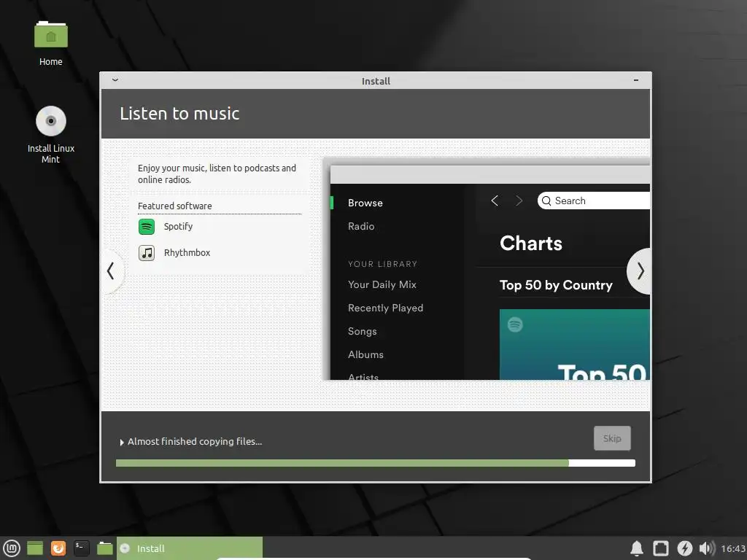Select Albums in the Spotify sidebar

tap(365, 355)
